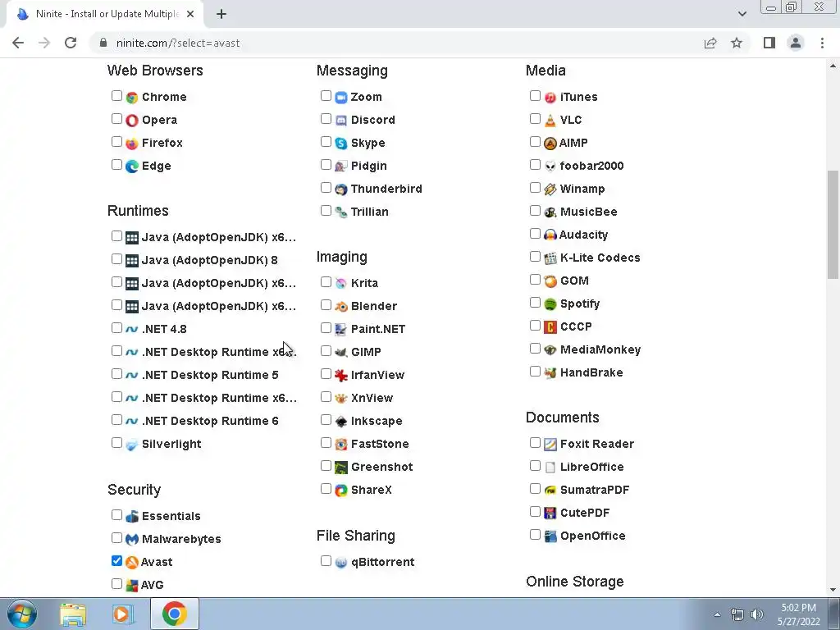
Task: Show hidden tray icons arrow
Action: pyautogui.click(x=717, y=614)
